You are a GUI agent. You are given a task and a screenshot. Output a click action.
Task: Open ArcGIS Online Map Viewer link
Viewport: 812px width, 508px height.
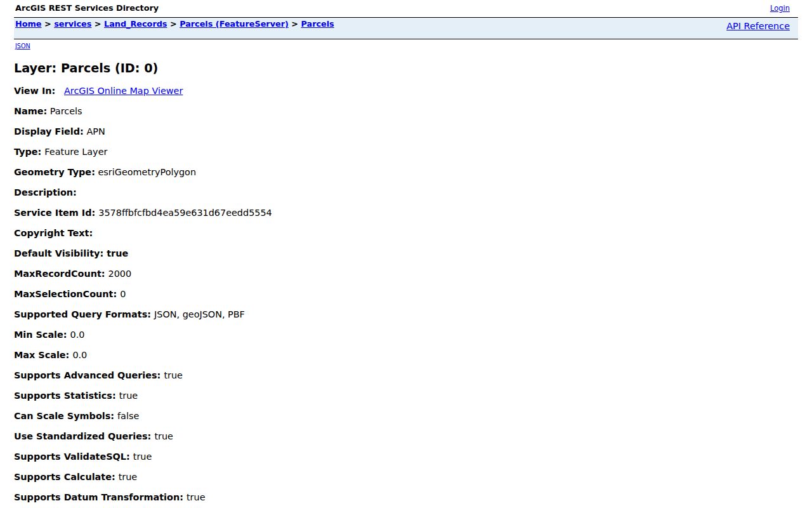124,91
